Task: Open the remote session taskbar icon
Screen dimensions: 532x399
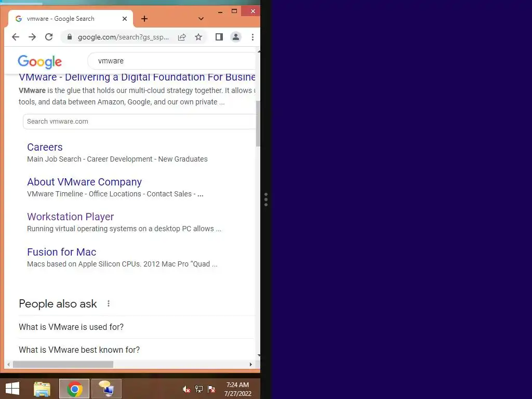Action: 106,389
